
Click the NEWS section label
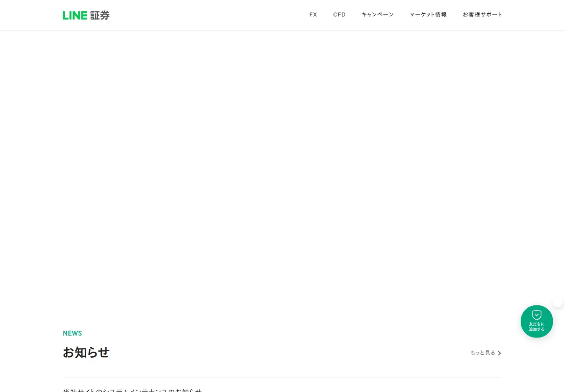(x=72, y=333)
